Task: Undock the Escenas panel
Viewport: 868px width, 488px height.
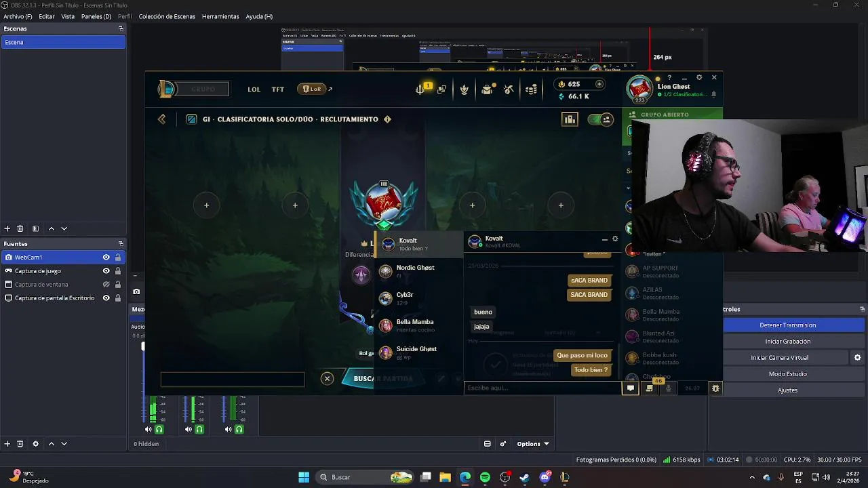Action: click(121, 28)
